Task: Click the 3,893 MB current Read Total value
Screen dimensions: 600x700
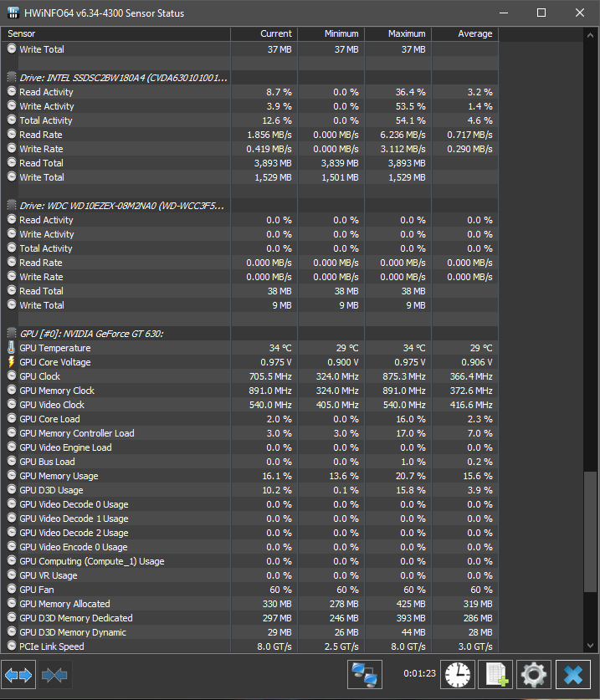Action: tap(273, 163)
